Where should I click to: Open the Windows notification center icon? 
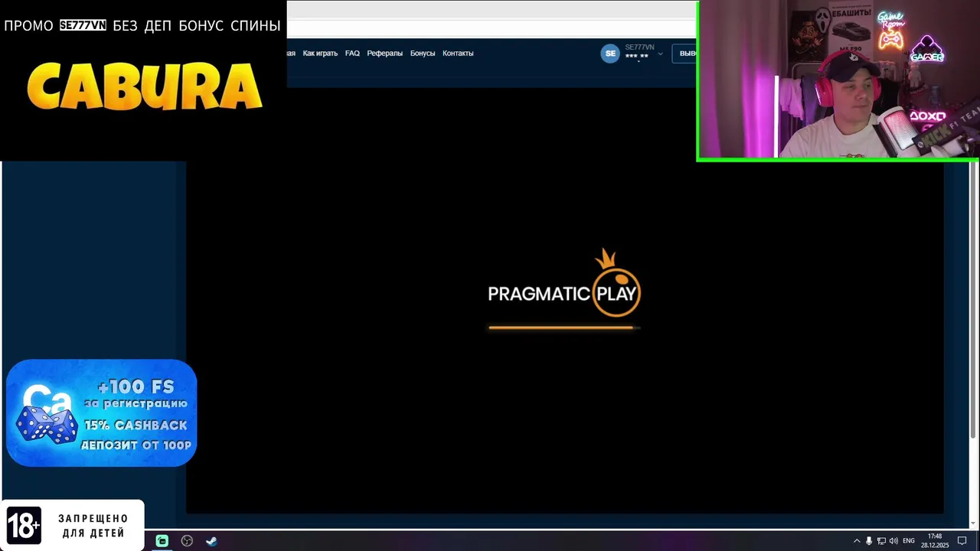click(962, 541)
